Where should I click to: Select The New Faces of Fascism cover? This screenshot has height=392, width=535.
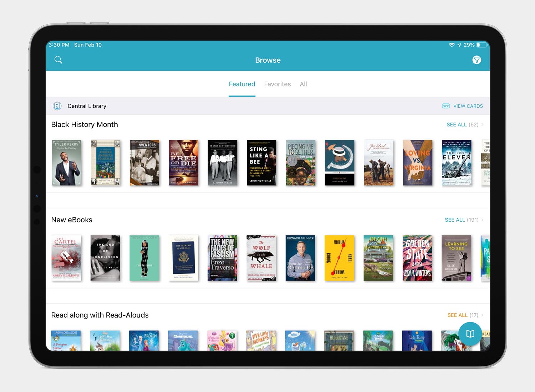[x=222, y=258]
